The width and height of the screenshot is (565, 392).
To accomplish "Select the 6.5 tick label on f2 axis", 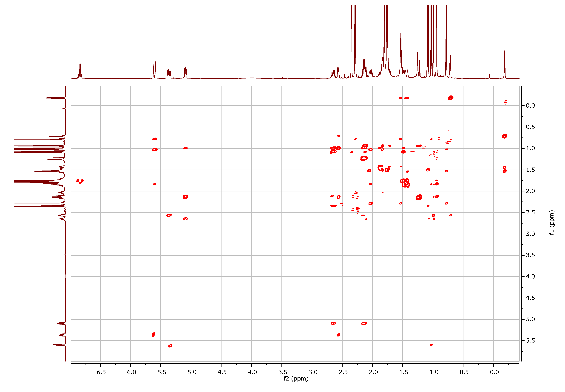I will pos(101,372).
